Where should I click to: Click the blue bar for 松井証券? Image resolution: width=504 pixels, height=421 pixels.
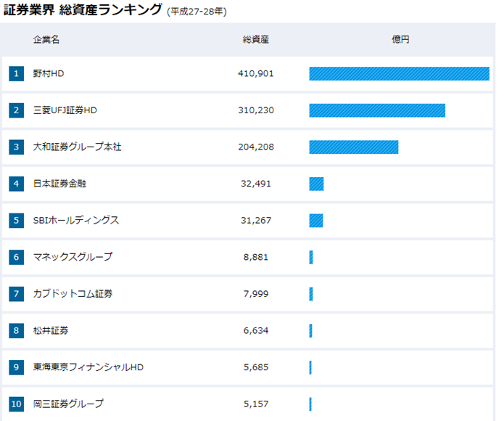(x=310, y=330)
